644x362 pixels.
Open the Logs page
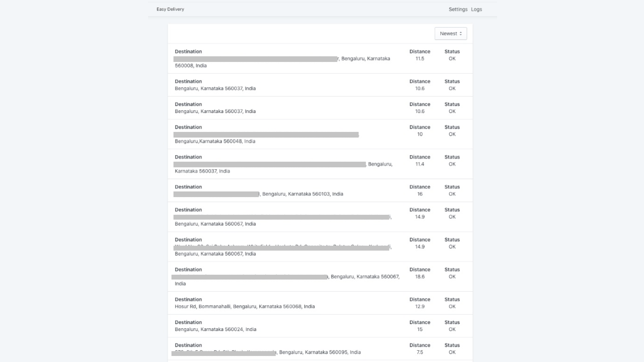click(x=477, y=9)
